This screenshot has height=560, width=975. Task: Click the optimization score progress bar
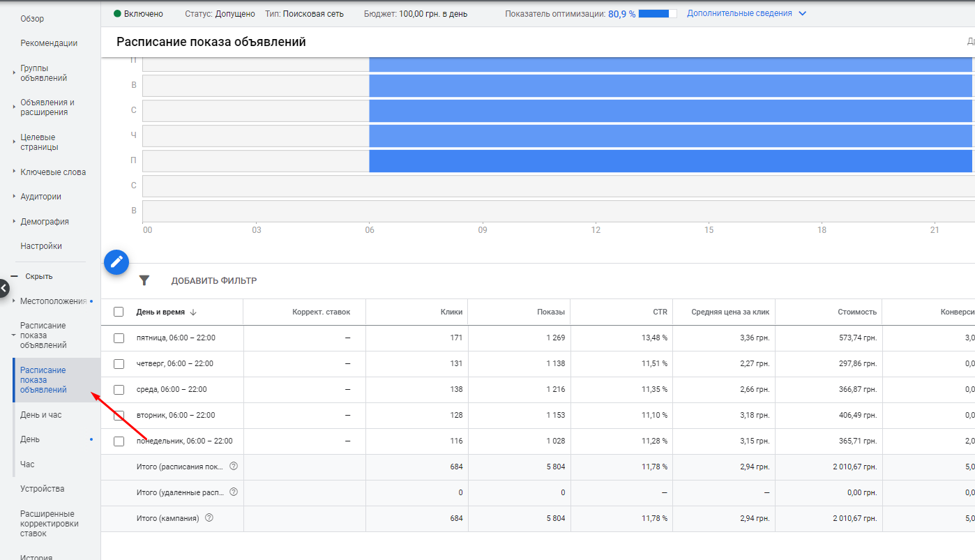point(657,14)
